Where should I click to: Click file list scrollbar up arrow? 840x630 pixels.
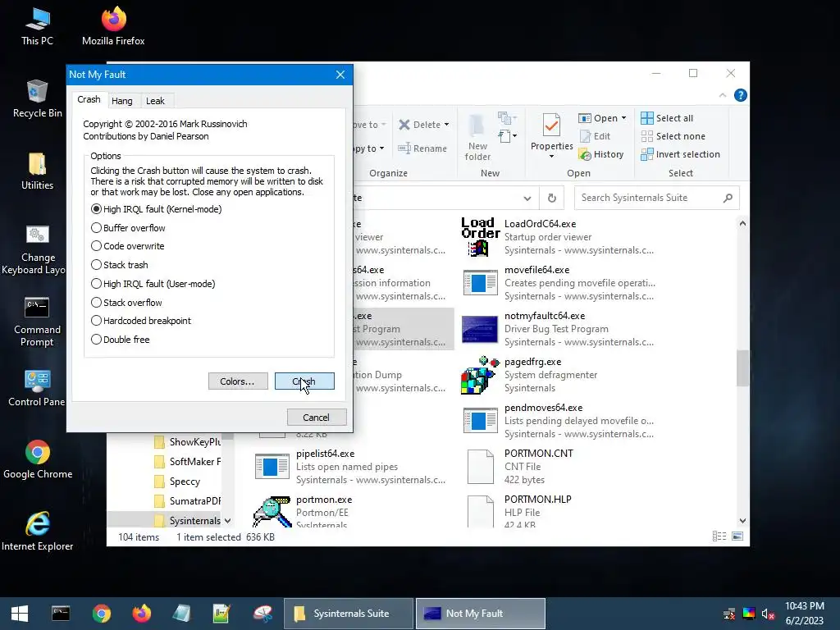(x=742, y=223)
